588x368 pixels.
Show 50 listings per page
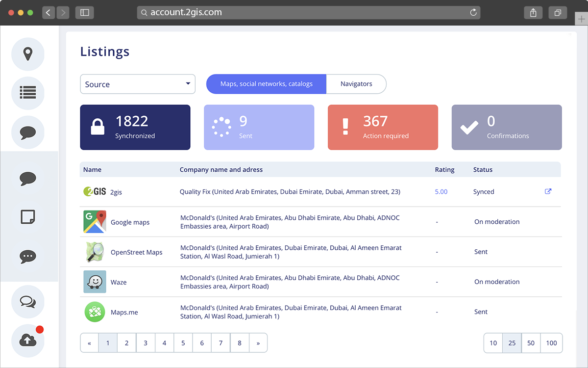531,343
